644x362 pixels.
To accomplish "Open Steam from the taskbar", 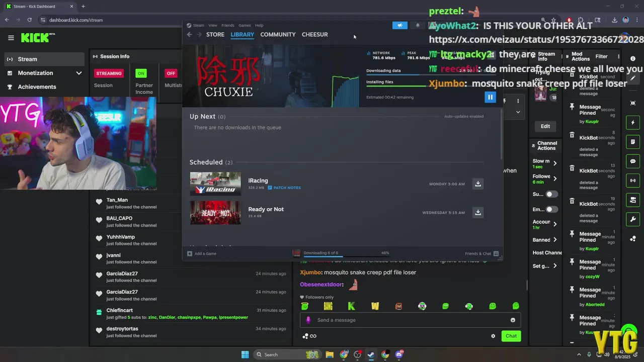I will 371,354.
